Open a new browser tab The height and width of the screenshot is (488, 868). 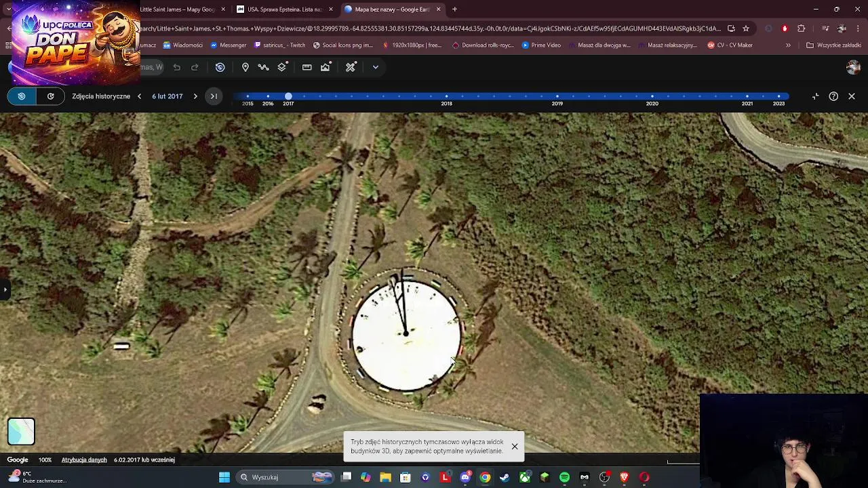pyautogui.click(x=454, y=9)
